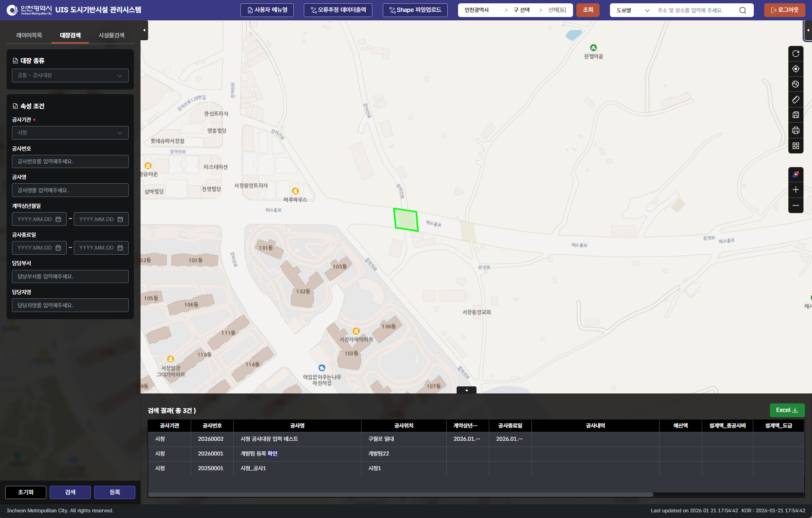The width and height of the screenshot is (812, 518).
Task: Click the compass reset orientation icon
Action: 795,174
